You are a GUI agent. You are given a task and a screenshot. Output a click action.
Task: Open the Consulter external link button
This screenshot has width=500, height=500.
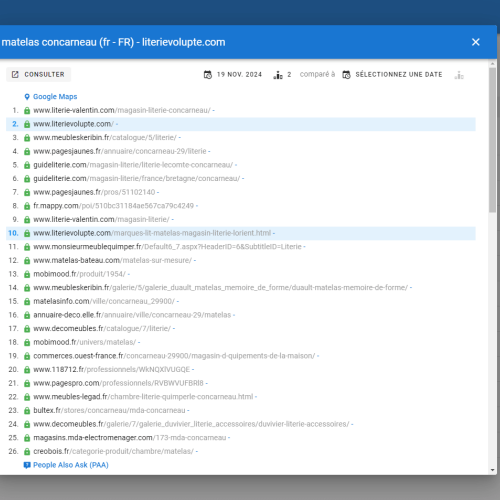click(38, 74)
